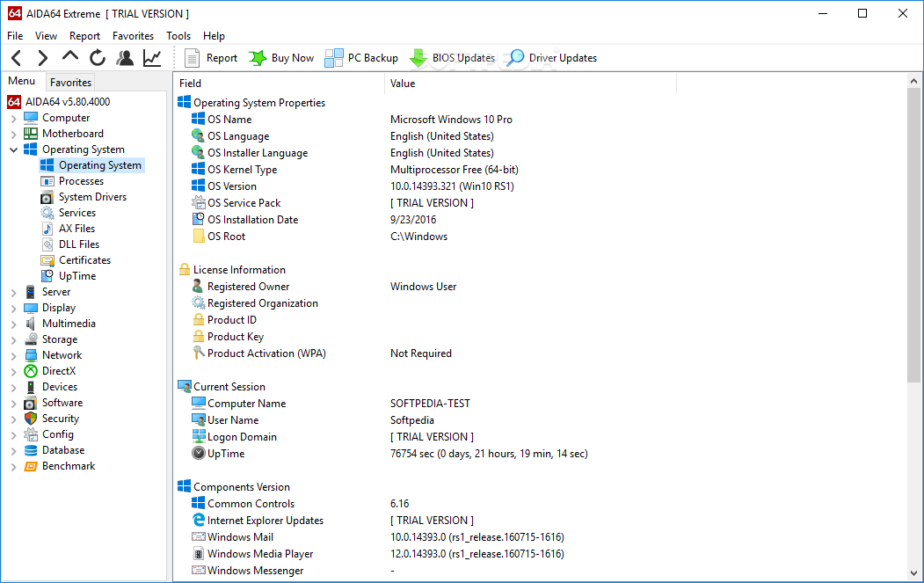Click the Multimedia speaker icon

pyautogui.click(x=31, y=324)
